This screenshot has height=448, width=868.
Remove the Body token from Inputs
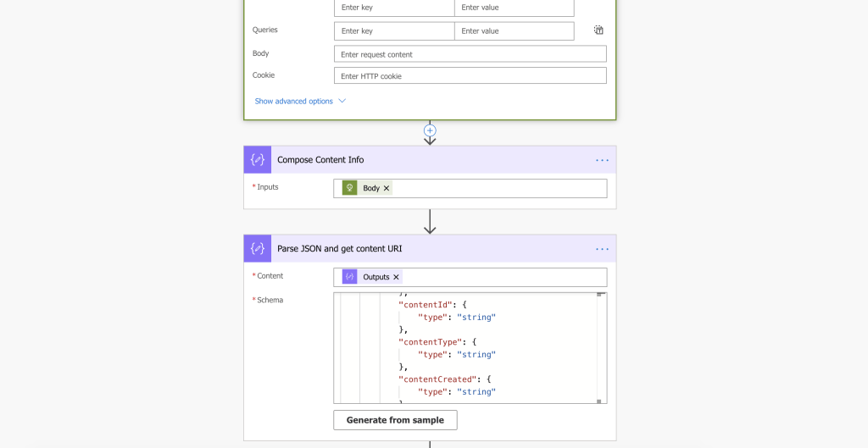[x=387, y=188]
